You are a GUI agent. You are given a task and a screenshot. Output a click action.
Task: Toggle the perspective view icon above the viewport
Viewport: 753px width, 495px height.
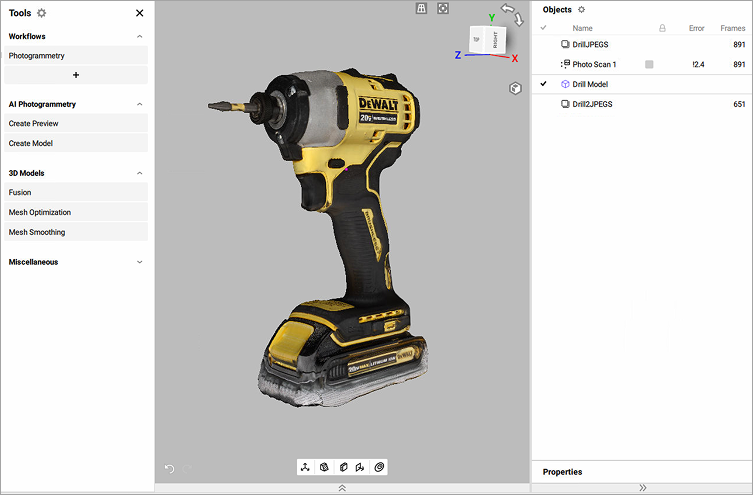click(x=422, y=8)
